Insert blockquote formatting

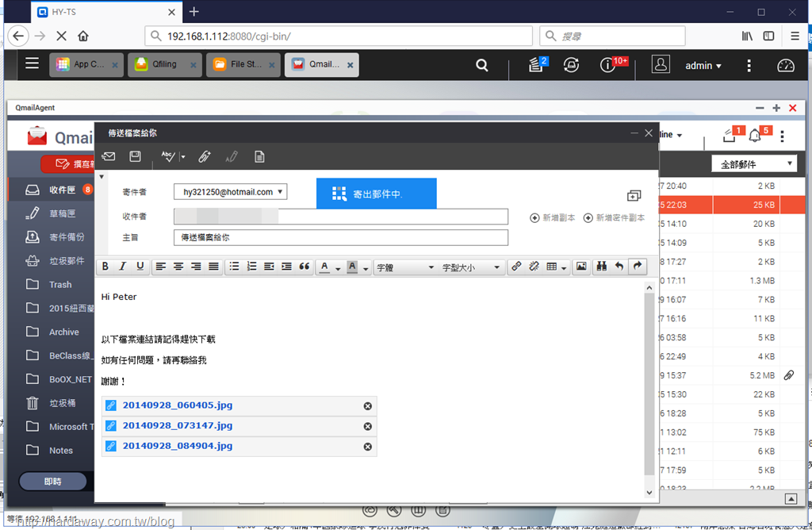click(x=304, y=267)
